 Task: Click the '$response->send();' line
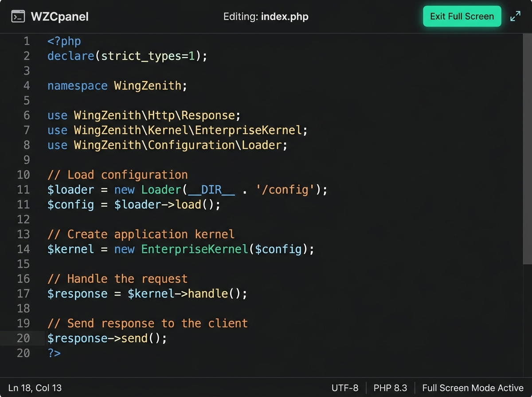tap(107, 339)
